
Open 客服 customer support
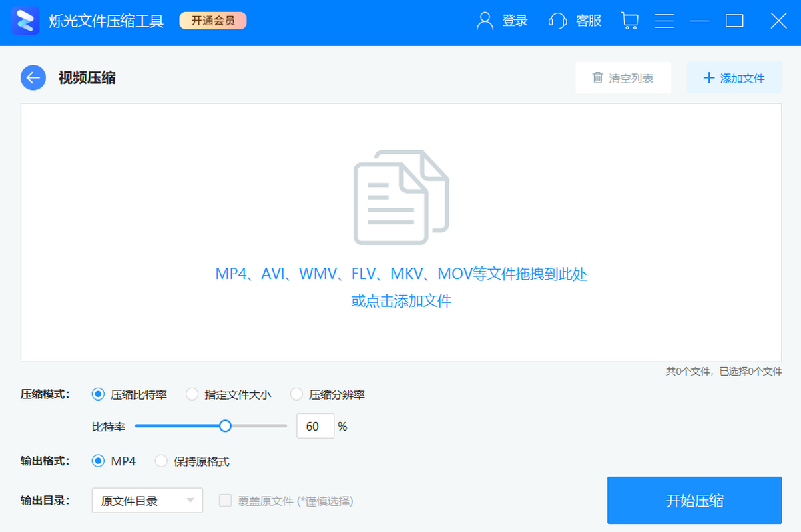589,21
